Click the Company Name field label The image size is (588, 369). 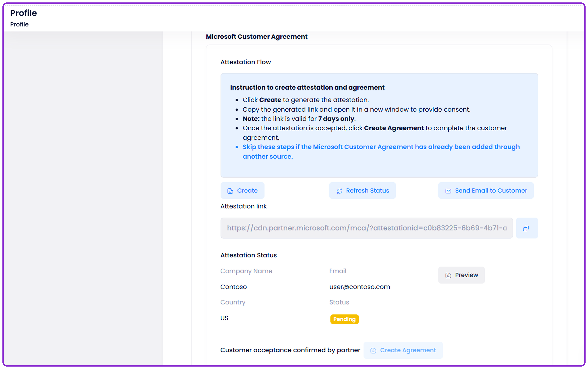(246, 271)
